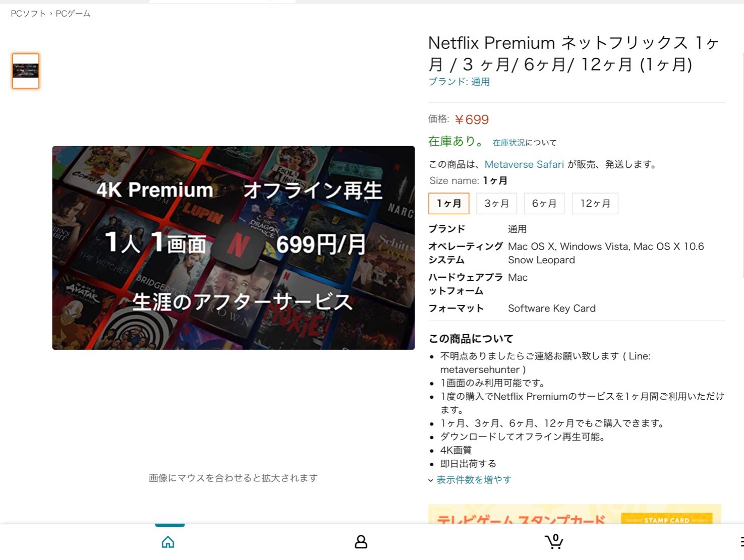Open the Metaverse Safari seller link
744x560 pixels.
point(524,164)
